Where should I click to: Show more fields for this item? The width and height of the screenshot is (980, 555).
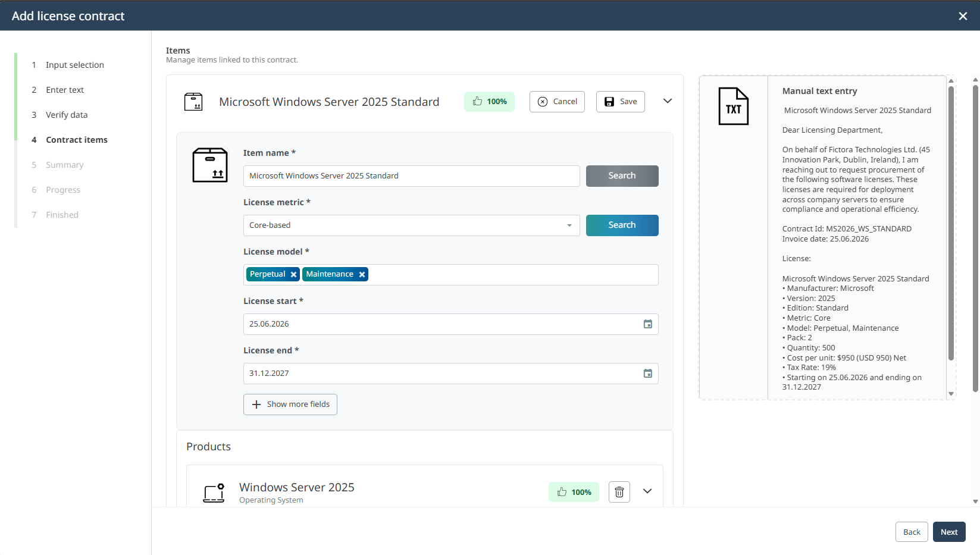(x=290, y=405)
